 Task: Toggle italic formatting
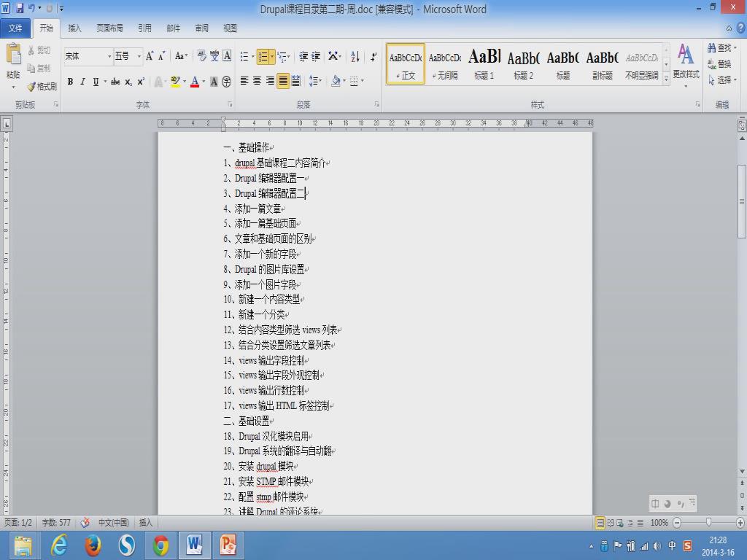click(83, 82)
